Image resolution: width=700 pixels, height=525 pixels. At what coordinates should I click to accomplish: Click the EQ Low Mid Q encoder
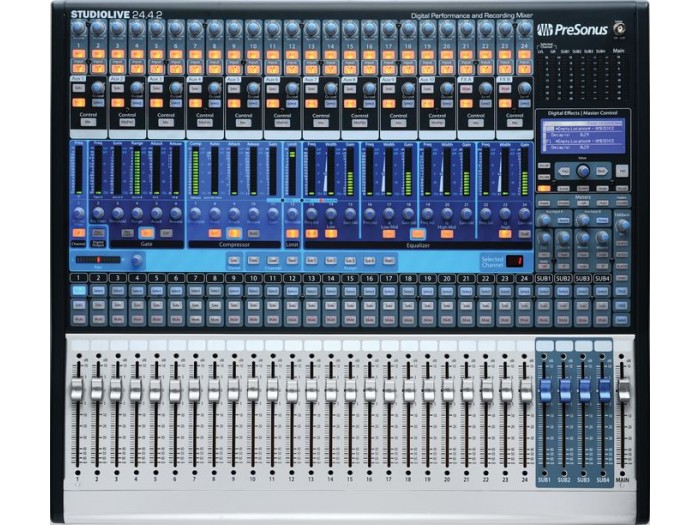click(389, 213)
